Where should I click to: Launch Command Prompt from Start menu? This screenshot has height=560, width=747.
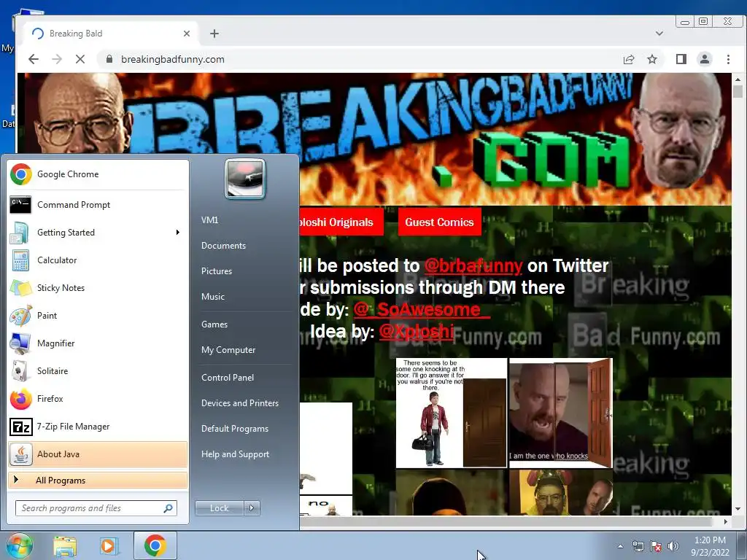pyautogui.click(x=98, y=205)
